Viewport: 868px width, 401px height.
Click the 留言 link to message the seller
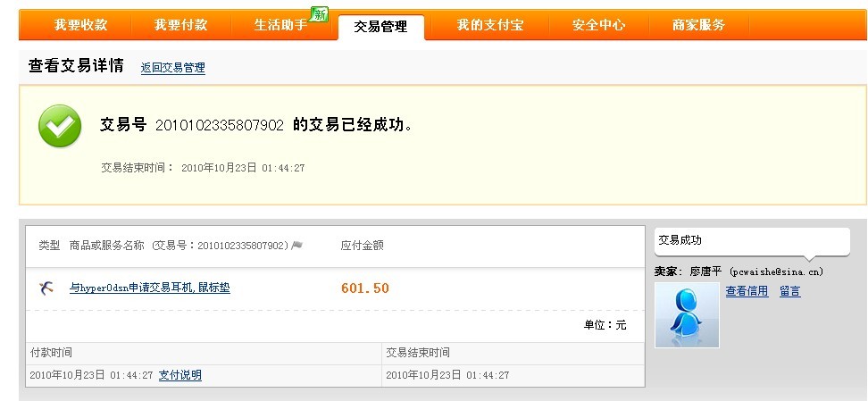point(790,291)
